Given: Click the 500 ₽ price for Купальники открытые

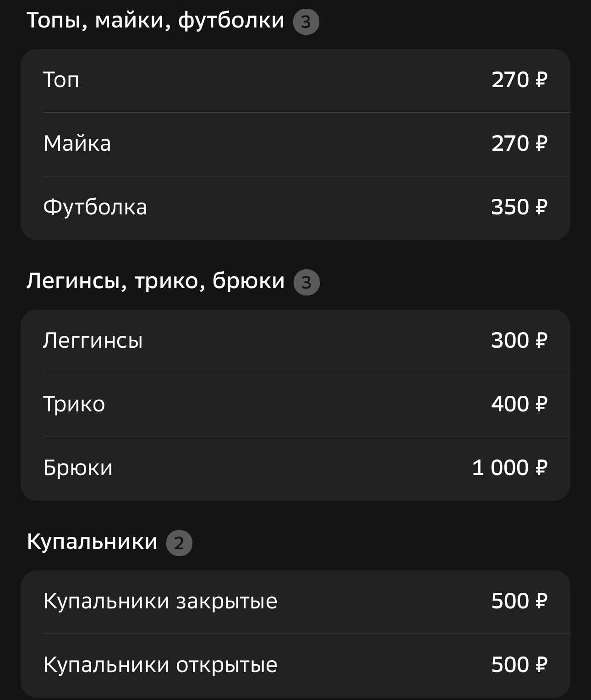Looking at the screenshot, I should coord(520,665).
